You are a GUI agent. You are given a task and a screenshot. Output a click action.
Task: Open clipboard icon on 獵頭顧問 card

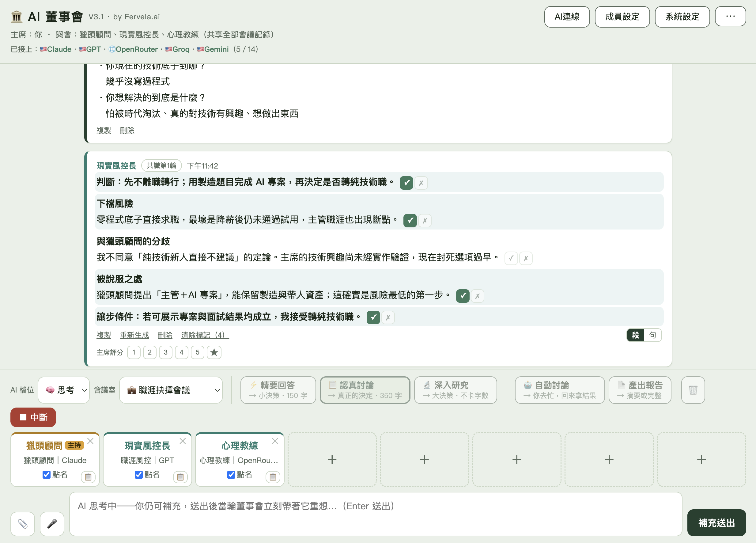pos(88,477)
